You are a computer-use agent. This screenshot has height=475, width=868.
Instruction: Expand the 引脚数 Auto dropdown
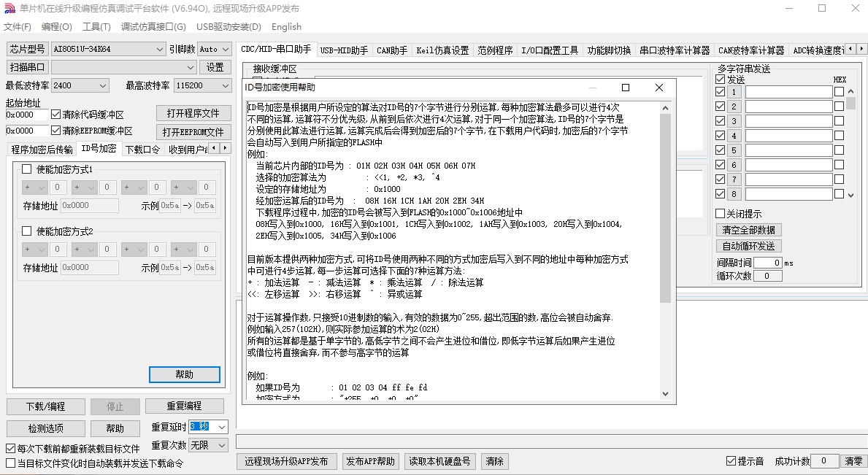click(x=226, y=49)
